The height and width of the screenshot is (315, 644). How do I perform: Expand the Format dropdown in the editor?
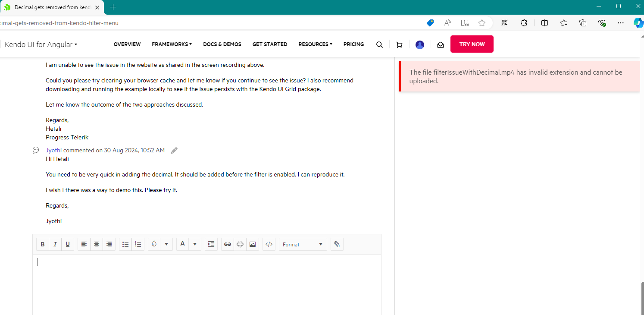(x=303, y=244)
